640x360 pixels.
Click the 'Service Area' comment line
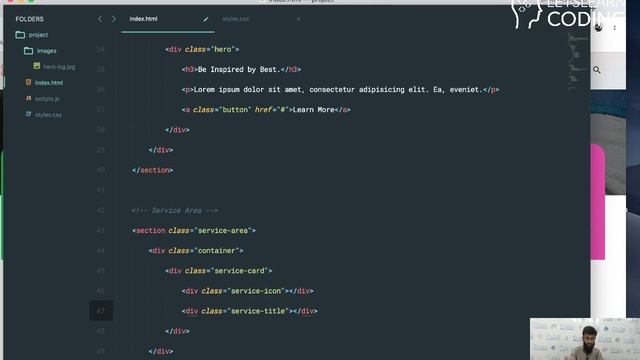[175, 211]
